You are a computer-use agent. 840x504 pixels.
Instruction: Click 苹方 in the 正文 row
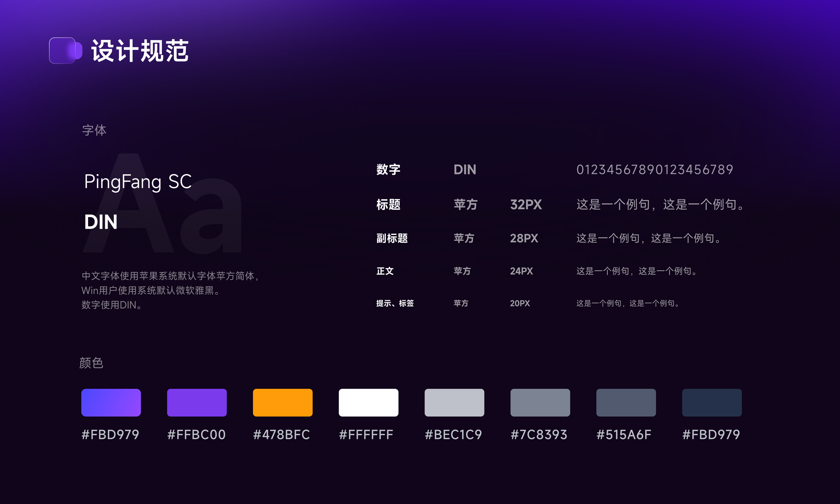[x=462, y=271]
